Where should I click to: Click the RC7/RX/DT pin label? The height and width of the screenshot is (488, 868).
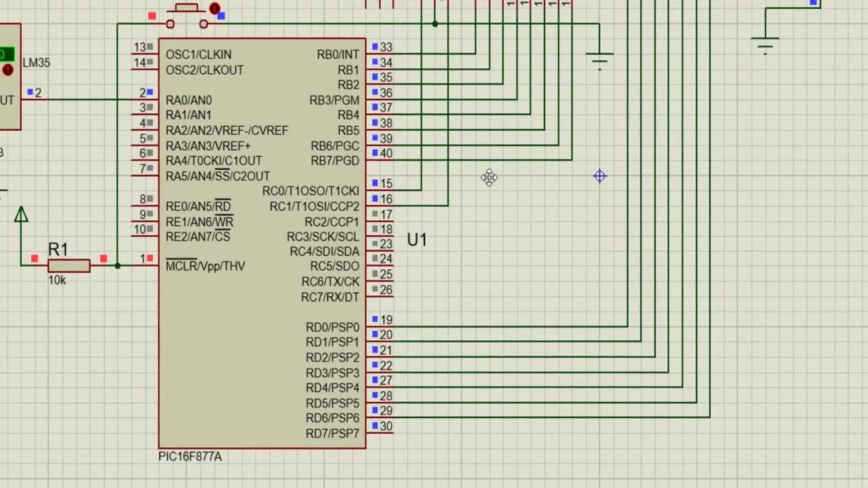point(330,297)
